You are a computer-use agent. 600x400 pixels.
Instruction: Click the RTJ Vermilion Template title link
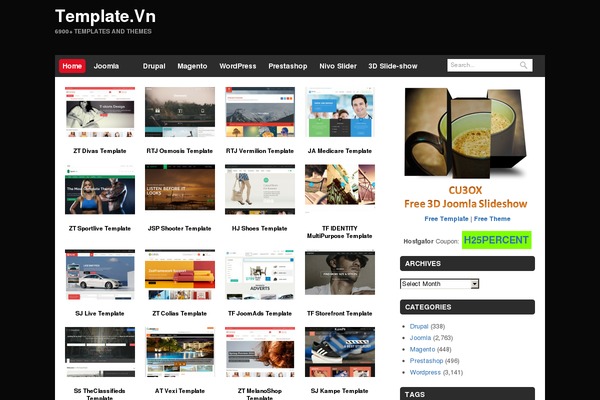click(260, 151)
